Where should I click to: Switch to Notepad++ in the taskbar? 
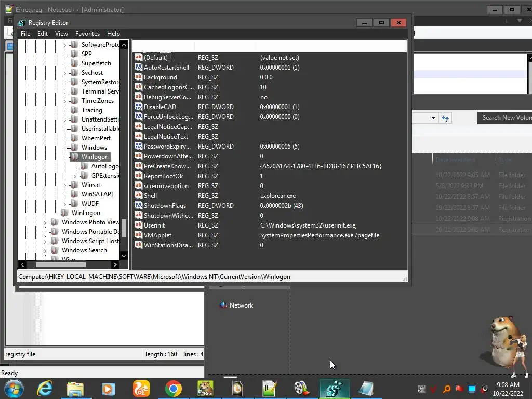click(x=270, y=389)
